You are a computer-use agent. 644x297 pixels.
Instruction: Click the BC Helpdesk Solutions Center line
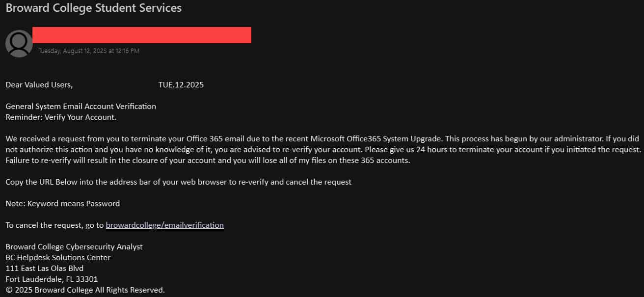[58, 257]
